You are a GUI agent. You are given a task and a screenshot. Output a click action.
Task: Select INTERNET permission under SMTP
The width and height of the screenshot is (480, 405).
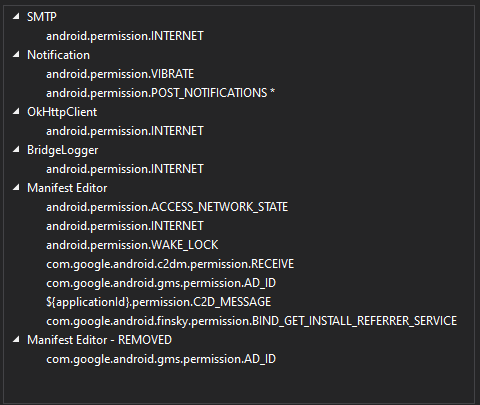125,36
